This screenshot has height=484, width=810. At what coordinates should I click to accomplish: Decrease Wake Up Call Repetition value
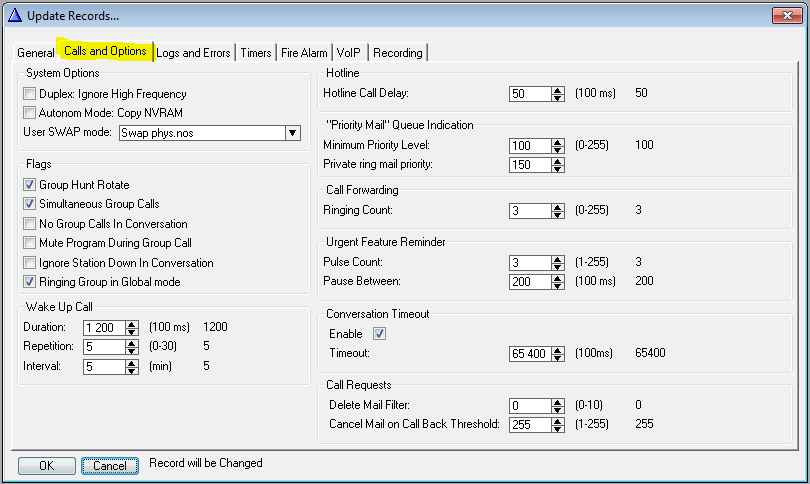[132, 351]
